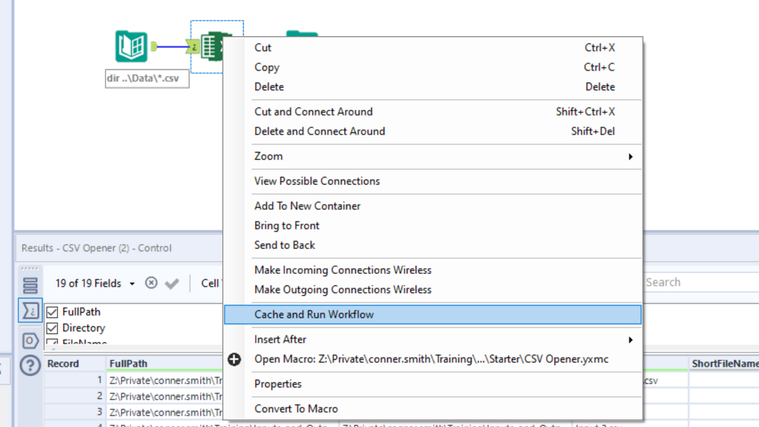This screenshot has width=759, height=427.
Task: Toggle the FileName field checkbox
Action: 52,342
